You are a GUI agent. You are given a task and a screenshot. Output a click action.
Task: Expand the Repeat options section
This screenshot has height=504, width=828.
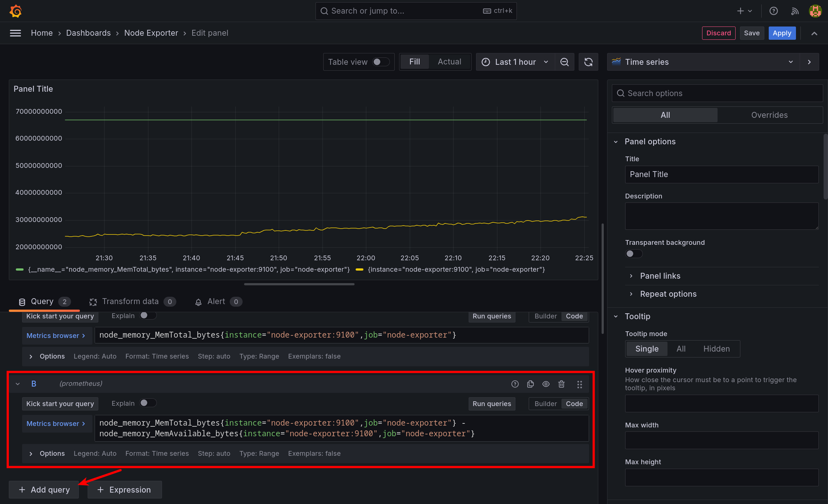pyautogui.click(x=668, y=294)
